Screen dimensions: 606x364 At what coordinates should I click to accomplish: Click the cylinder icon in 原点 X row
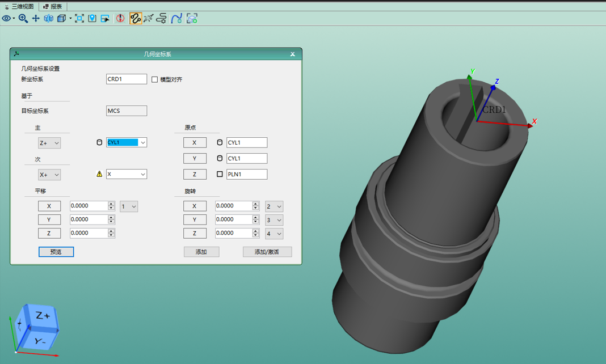(x=220, y=142)
